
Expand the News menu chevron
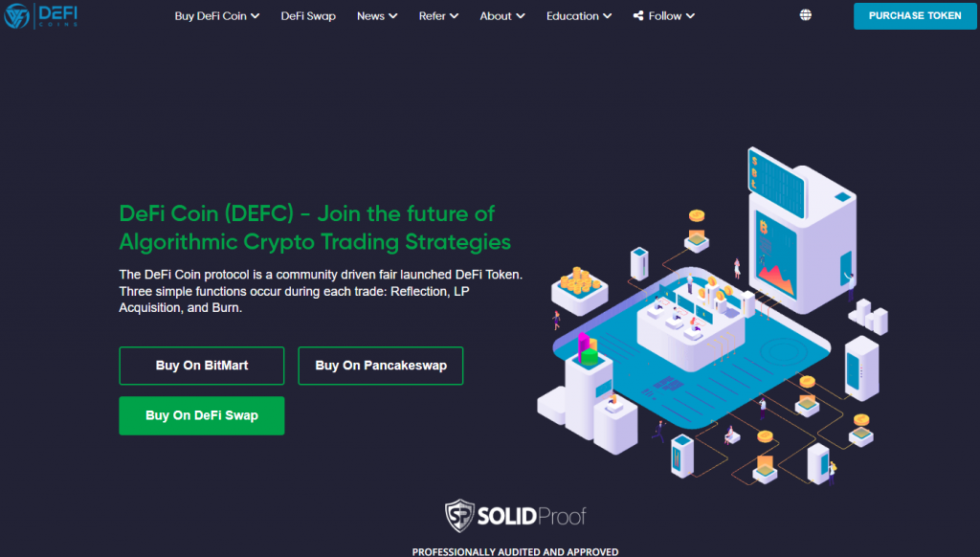(x=393, y=15)
